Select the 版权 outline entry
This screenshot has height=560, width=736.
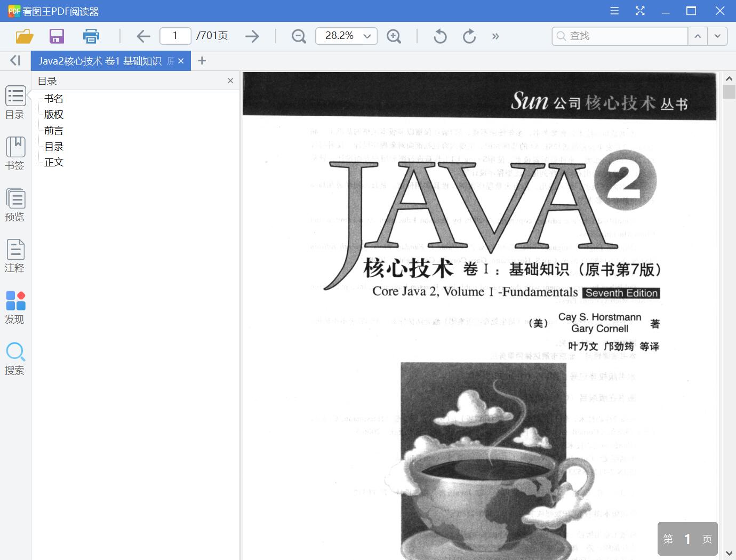click(x=54, y=115)
